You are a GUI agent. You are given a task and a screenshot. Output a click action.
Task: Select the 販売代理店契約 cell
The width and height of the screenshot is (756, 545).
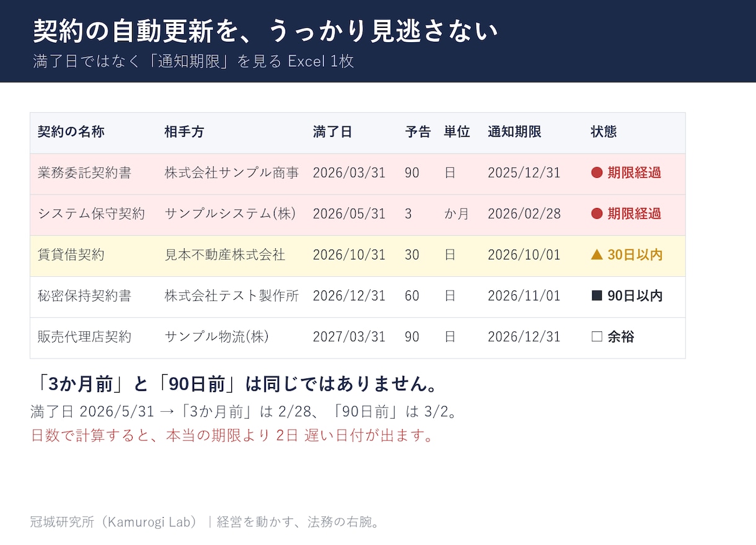[x=84, y=337]
